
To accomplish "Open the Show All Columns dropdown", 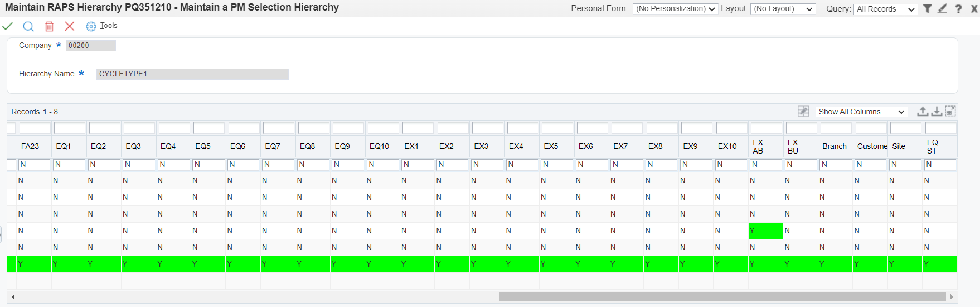I will [861, 112].
